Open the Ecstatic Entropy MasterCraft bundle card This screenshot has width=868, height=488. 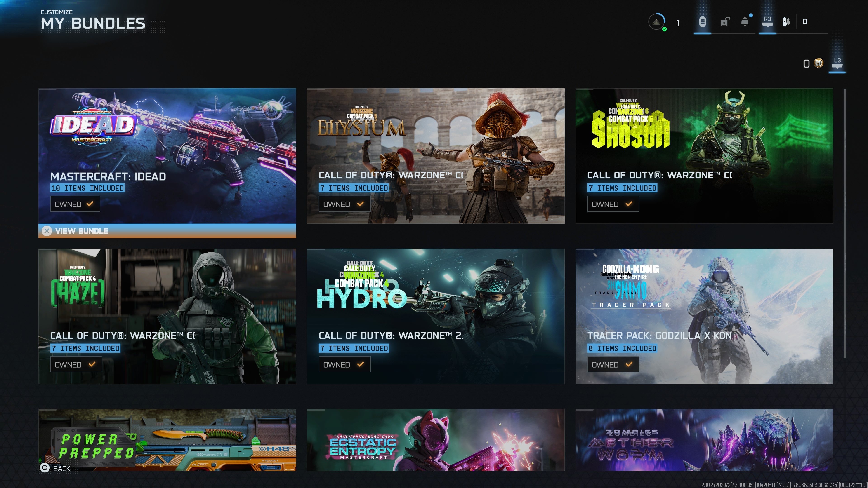click(436, 440)
